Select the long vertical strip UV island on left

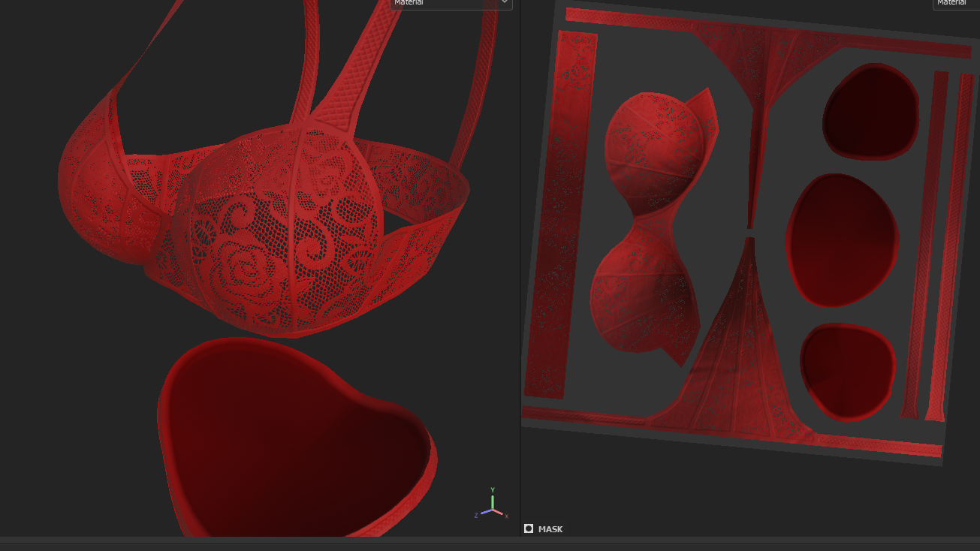(559, 214)
